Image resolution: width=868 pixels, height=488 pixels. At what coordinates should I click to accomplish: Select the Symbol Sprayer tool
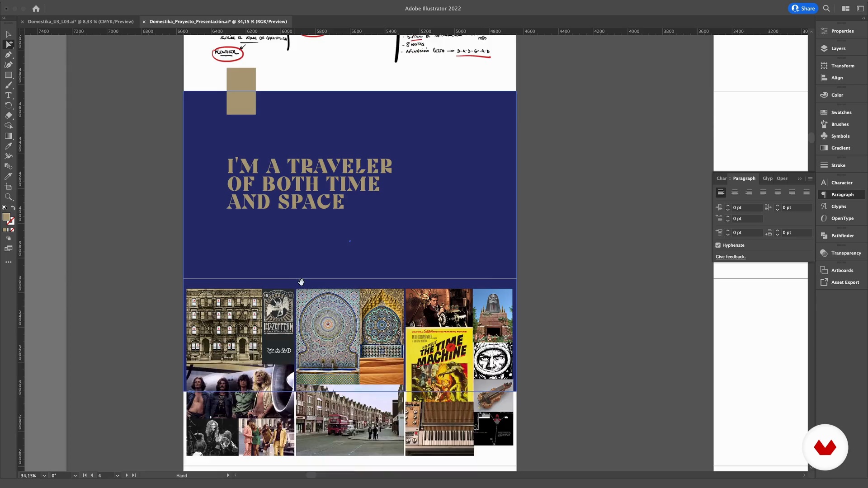click(9, 156)
